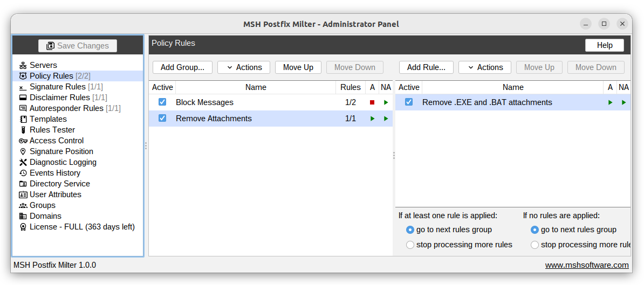Click green NA arrow in Block Messages row
Image resolution: width=644 pixels, height=285 pixels.
(x=386, y=102)
